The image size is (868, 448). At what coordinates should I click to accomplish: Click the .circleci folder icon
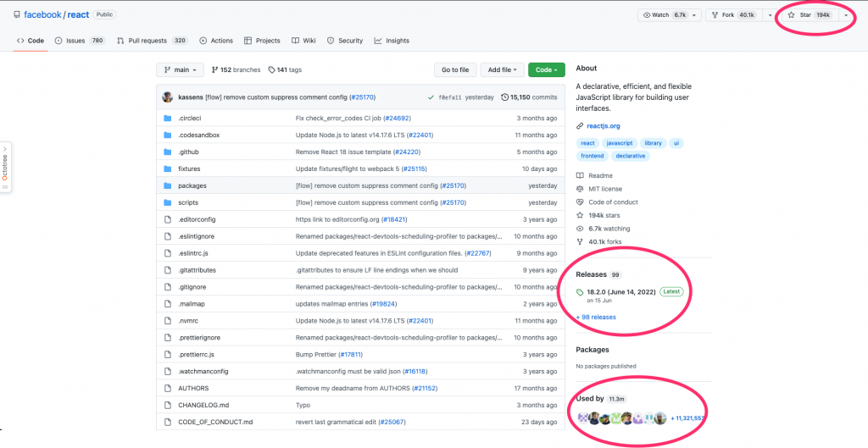(168, 119)
